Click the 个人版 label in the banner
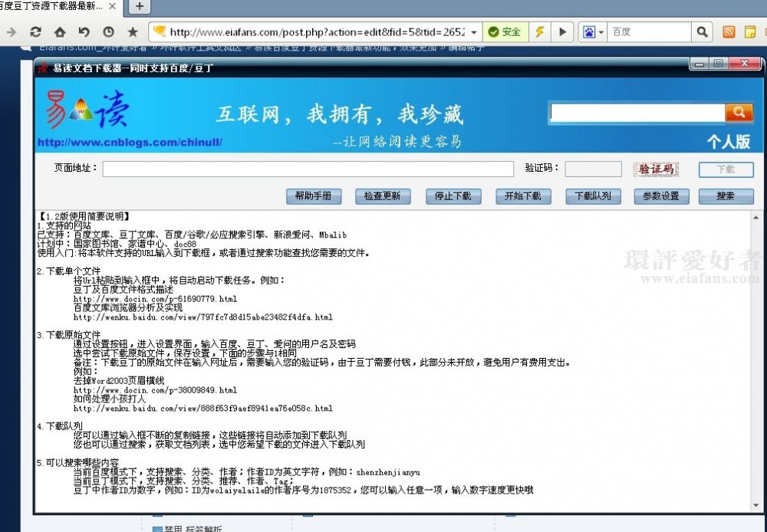767x532 pixels. pyautogui.click(x=729, y=142)
